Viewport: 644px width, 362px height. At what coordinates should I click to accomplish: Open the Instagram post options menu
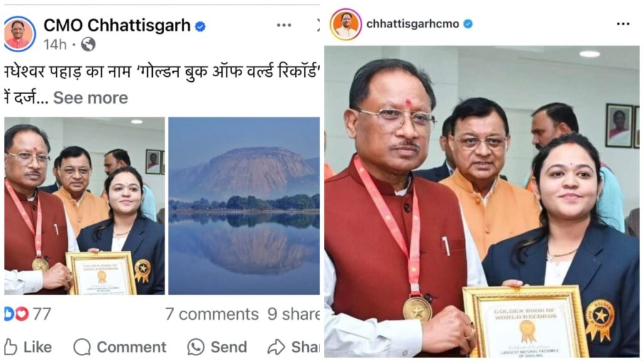click(623, 24)
